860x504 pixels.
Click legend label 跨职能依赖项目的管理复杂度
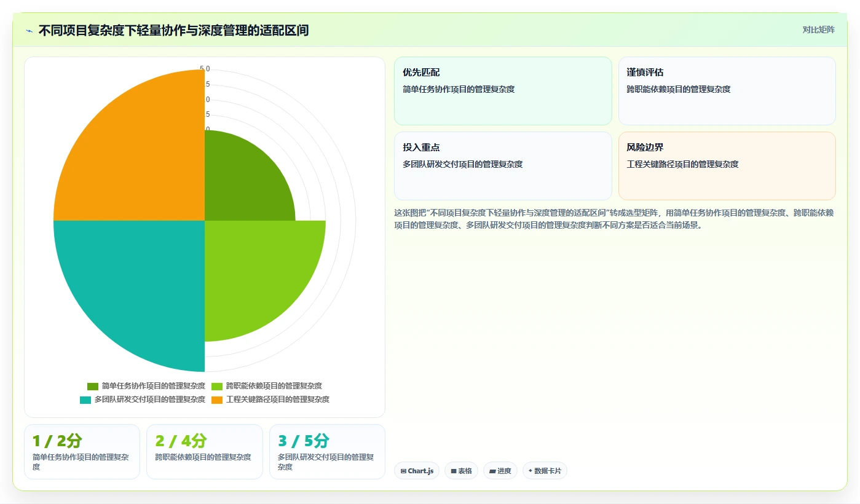pyautogui.click(x=274, y=386)
